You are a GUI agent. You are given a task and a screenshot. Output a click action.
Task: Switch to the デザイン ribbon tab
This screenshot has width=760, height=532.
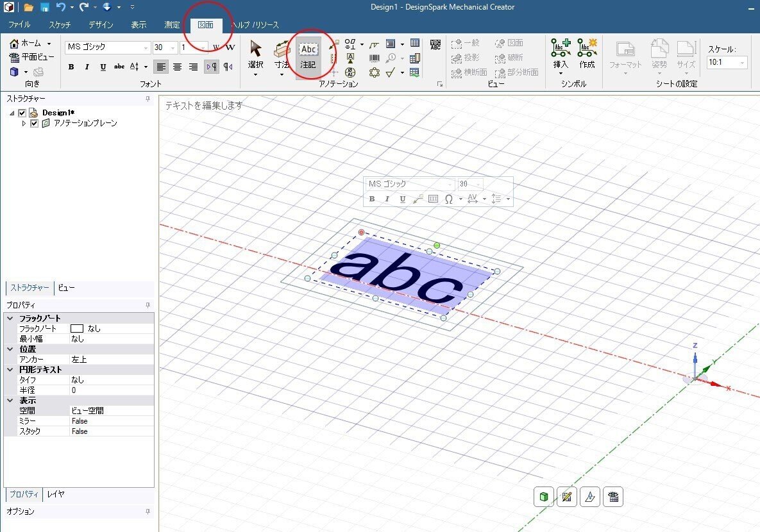[x=101, y=25]
